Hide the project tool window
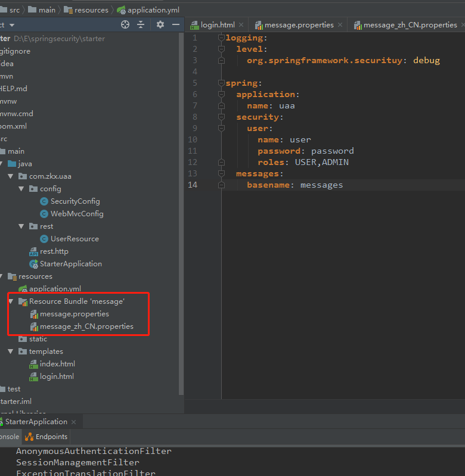This screenshot has height=476, width=465. click(175, 24)
